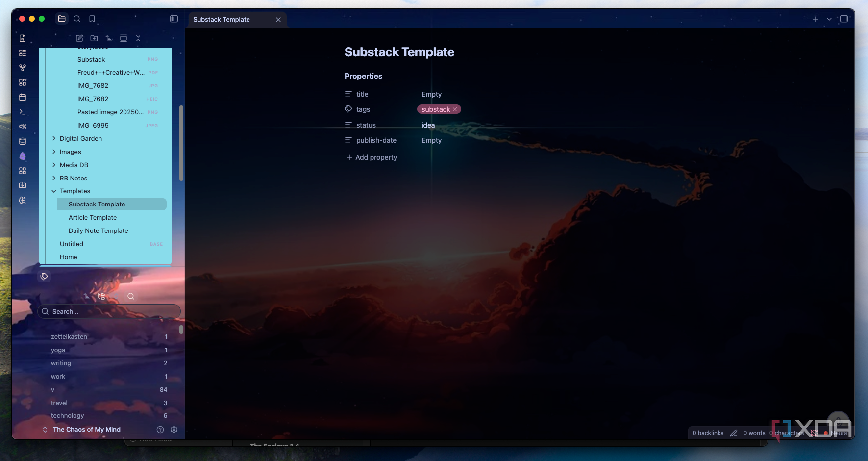Image resolution: width=868 pixels, height=461 pixels.
Task: Click the import download ribbon icon
Action: coord(23,185)
